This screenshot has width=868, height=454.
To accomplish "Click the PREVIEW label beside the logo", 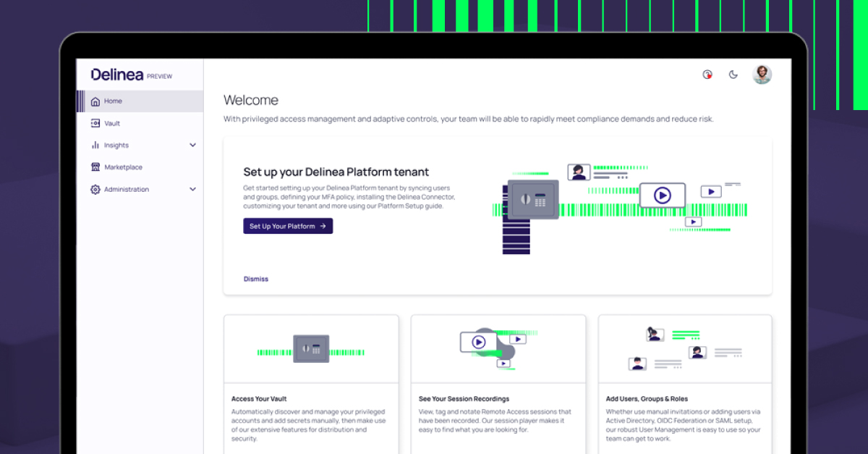I will click(159, 76).
